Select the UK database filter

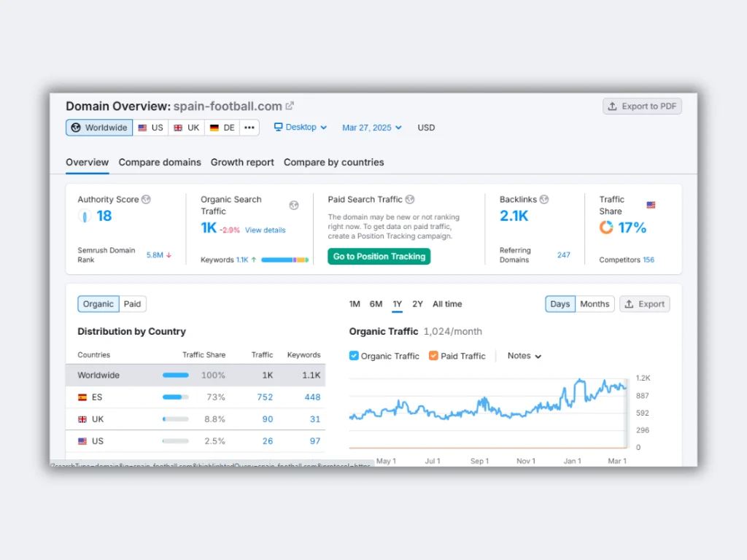coord(186,128)
